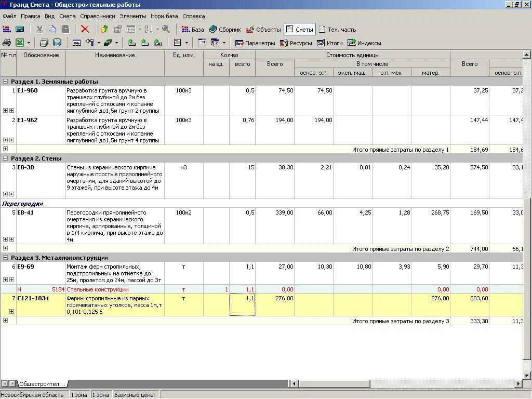Open the Норм.база menu

point(164,16)
